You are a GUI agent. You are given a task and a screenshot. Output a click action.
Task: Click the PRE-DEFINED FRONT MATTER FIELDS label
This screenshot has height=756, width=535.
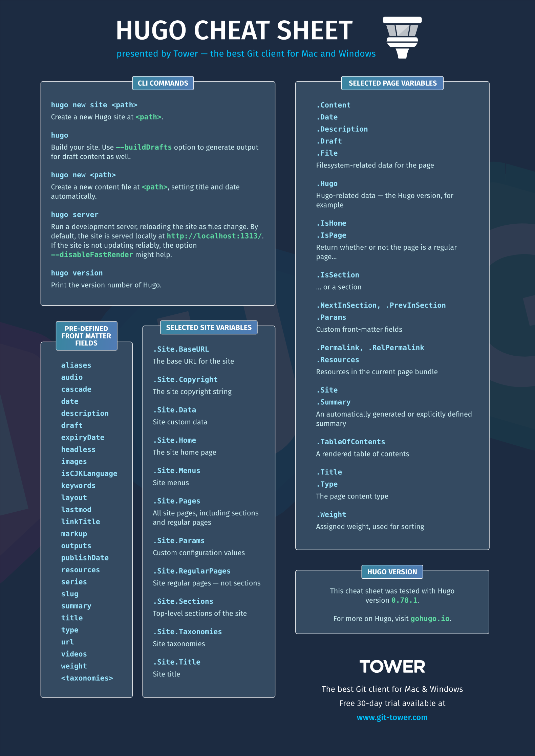tap(86, 336)
